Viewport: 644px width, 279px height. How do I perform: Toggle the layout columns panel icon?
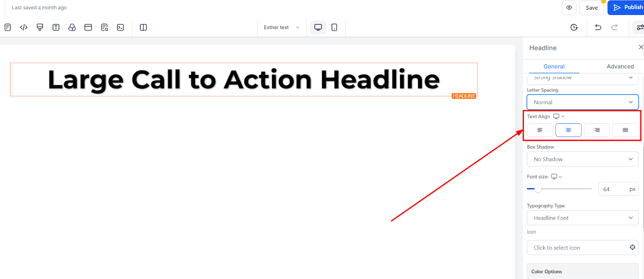point(143,27)
